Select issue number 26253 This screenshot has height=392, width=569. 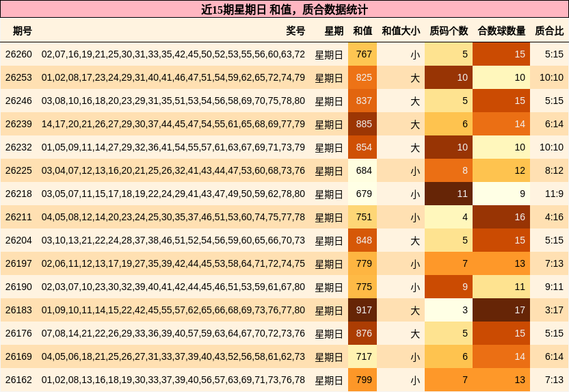[18, 77]
